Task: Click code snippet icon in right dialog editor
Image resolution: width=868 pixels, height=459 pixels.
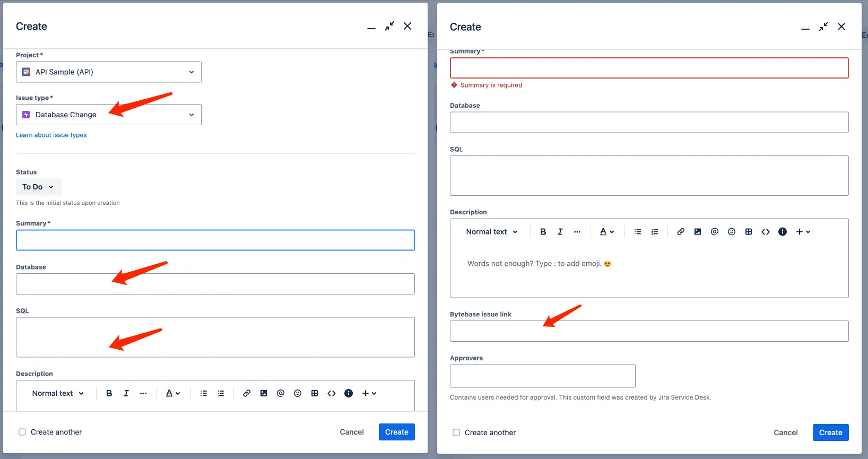Action: (x=766, y=232)
